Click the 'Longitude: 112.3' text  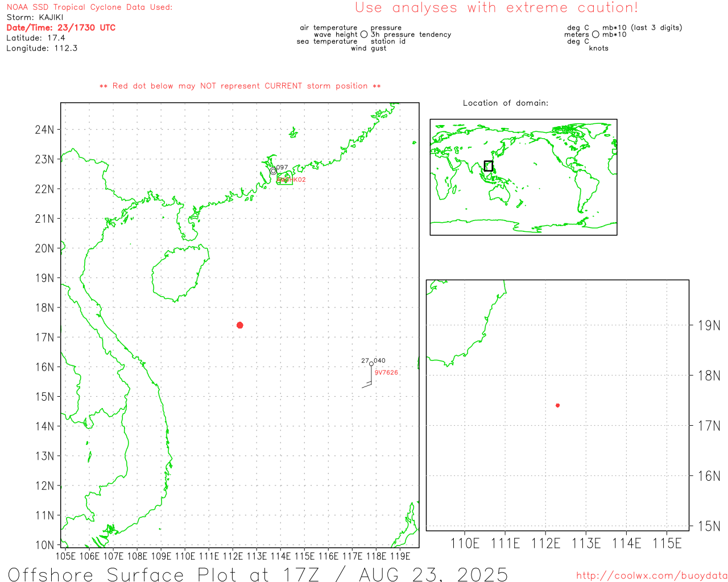[x=42, y=48]
